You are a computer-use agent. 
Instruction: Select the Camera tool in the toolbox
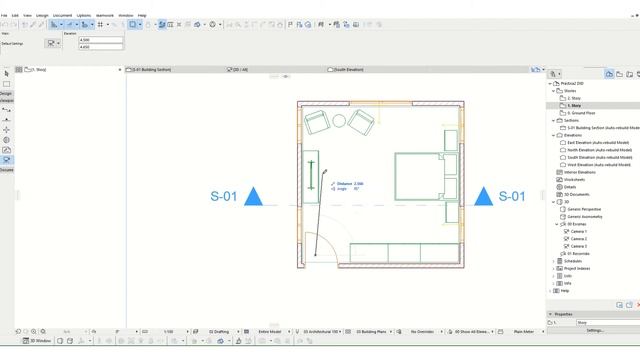pos(7,160)
